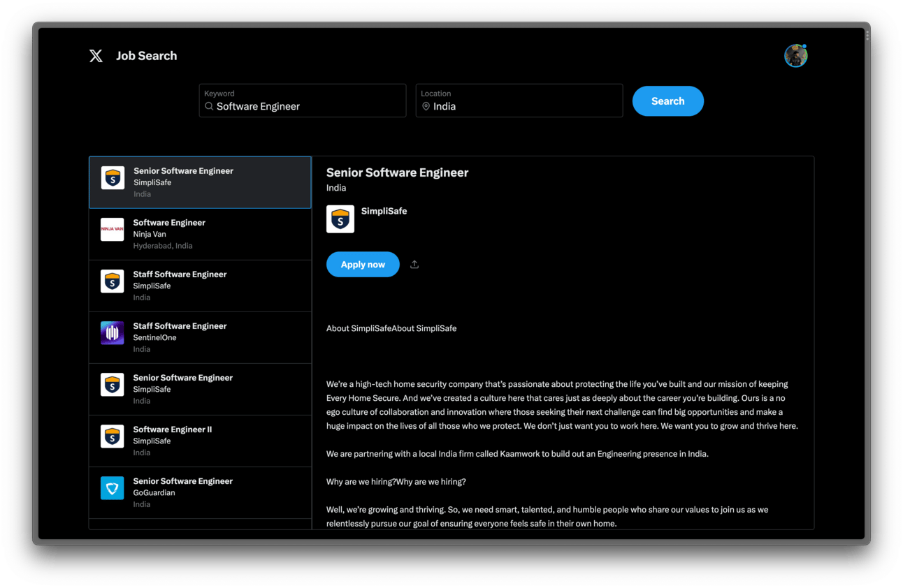903x588 pixels.
Task: Click the X logo in the header
Action: click(x=96, y=56)
